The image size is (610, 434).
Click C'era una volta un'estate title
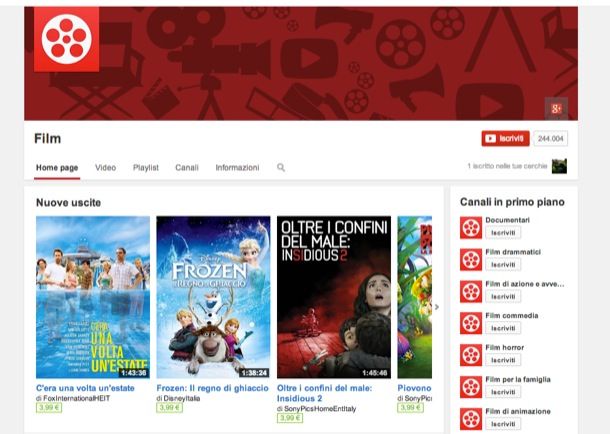click(x=85, y=388)
